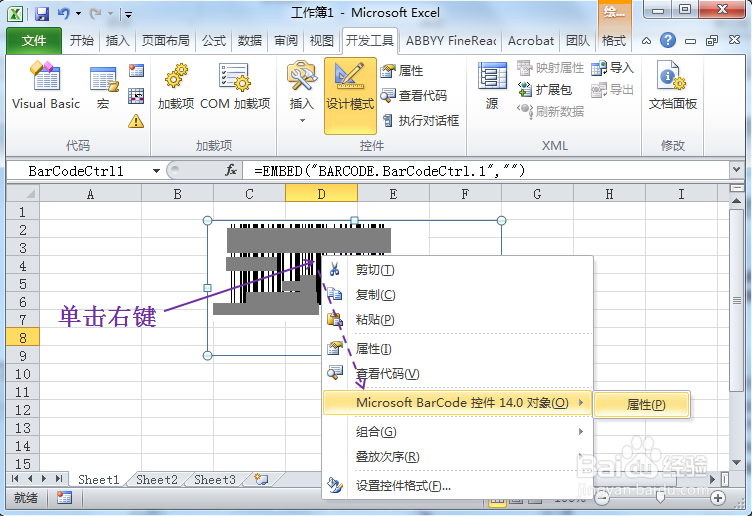This screenshot has width=752, height=516.
Task: Switch to the 数据 Data tab
Action: click(250, 41)
